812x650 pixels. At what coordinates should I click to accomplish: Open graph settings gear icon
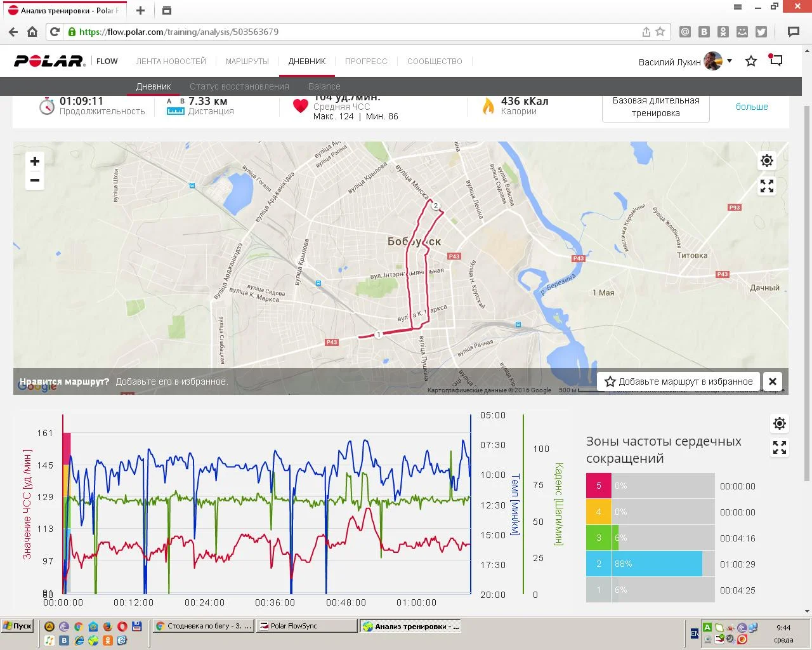(x=780, y=423)
